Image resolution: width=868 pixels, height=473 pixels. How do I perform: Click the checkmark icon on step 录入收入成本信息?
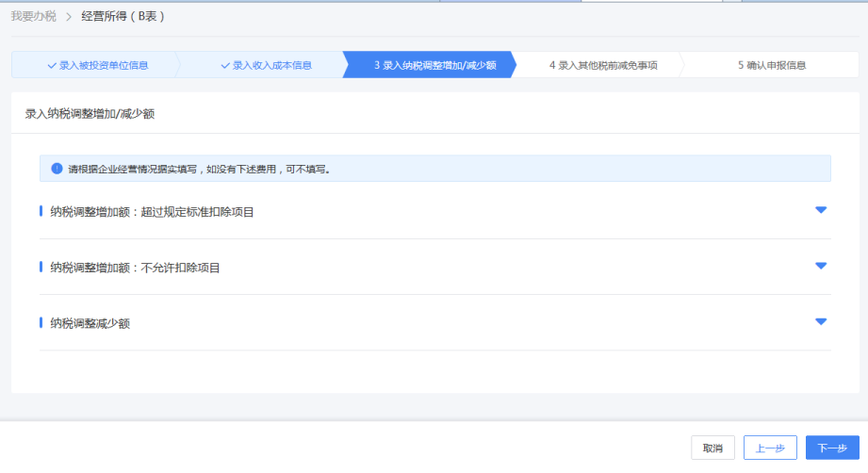pyautogui.click(x=225, y=66)
